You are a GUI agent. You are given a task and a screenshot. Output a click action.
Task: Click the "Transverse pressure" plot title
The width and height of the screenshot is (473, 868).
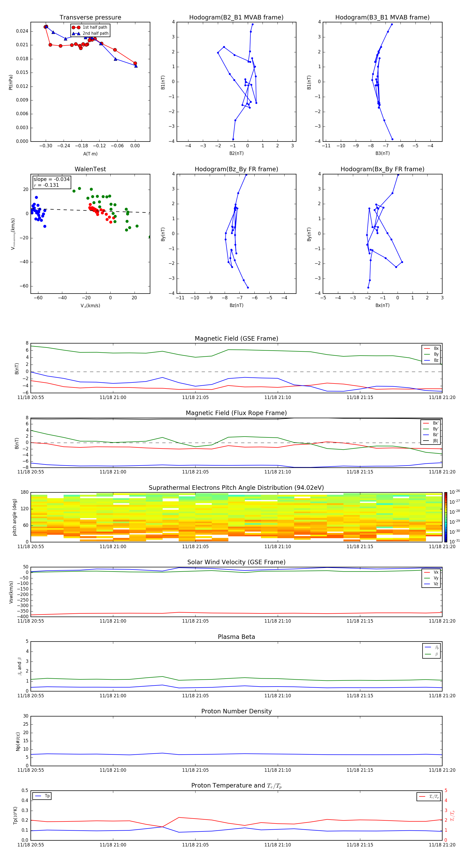[90, 18]
